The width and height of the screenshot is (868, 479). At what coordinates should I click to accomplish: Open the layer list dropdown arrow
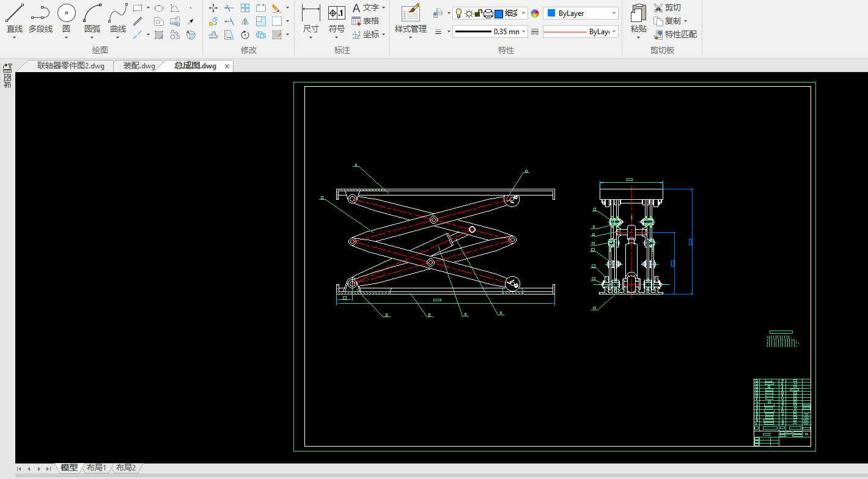pyautogui.click(x=524, y=13)
